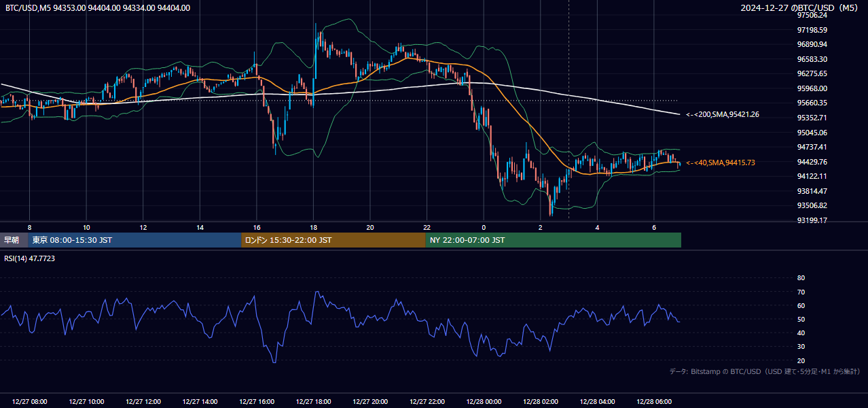Click the 東京 08:00-15:30 JST session bar
868x408 pixels.
coord(134,240)
